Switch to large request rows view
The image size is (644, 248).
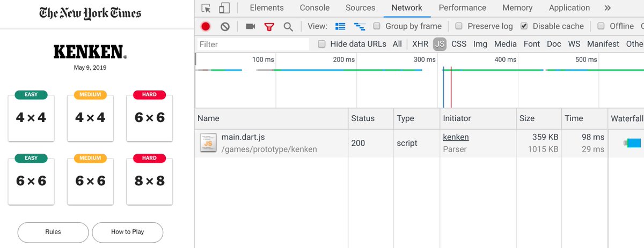pos(340,26)
